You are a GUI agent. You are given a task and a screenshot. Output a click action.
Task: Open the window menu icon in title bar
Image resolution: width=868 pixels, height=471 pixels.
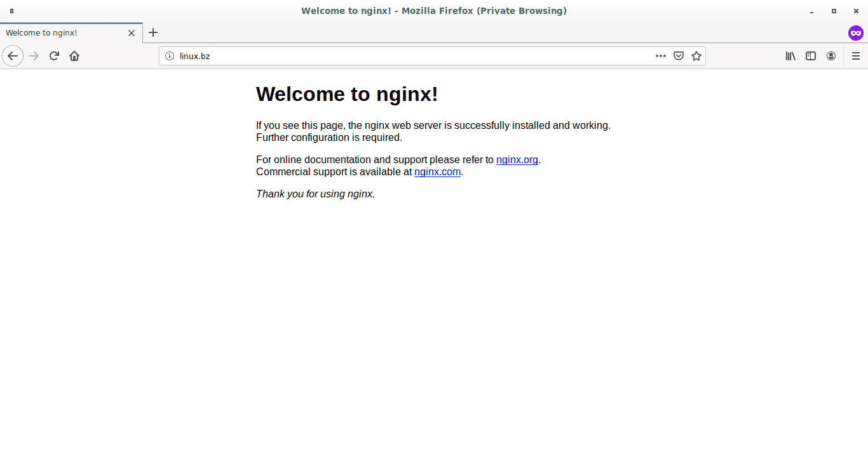(x=11, y=11)
